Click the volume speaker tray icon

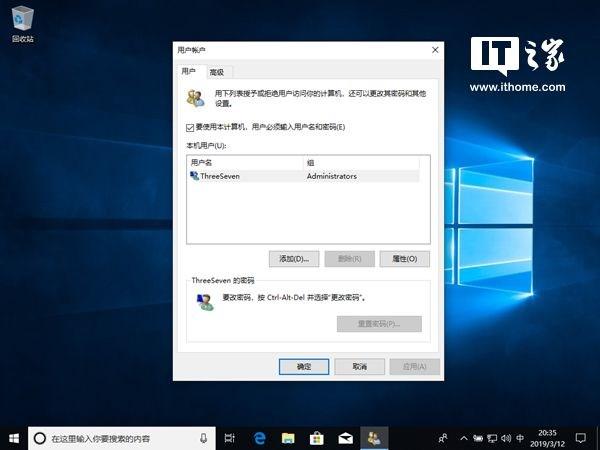point(506,438)
